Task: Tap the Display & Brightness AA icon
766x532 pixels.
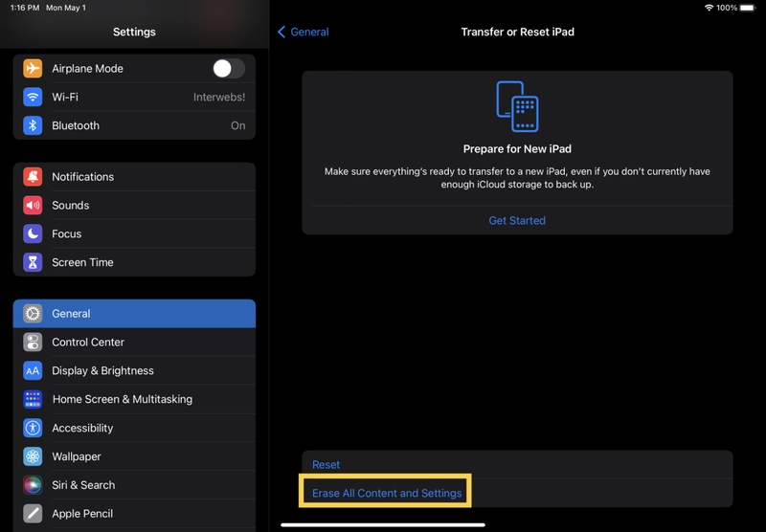Action: 33,371
